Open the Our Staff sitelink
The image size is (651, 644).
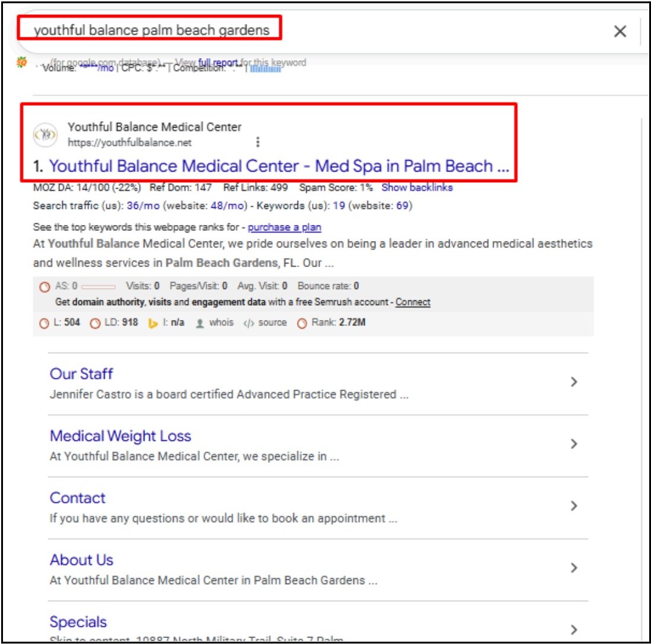(x=81, y=373)
